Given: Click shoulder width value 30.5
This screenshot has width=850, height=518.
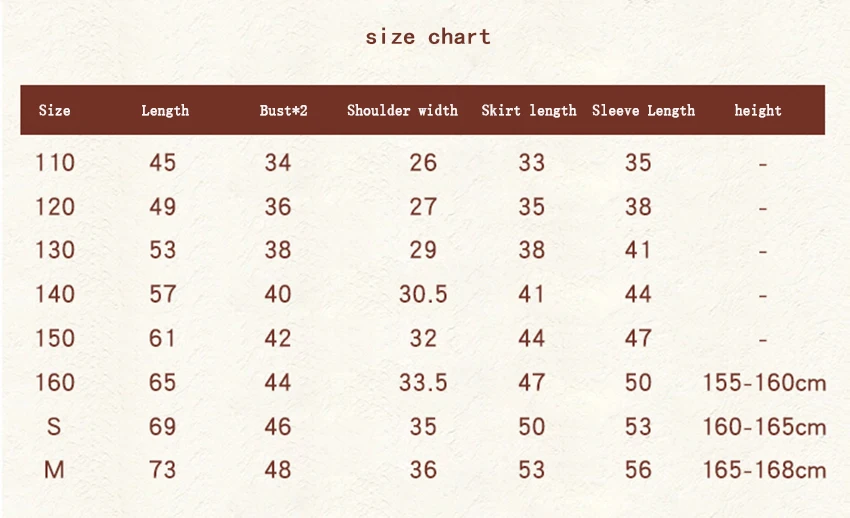Looking at the screenshot, I should [423, 294].
